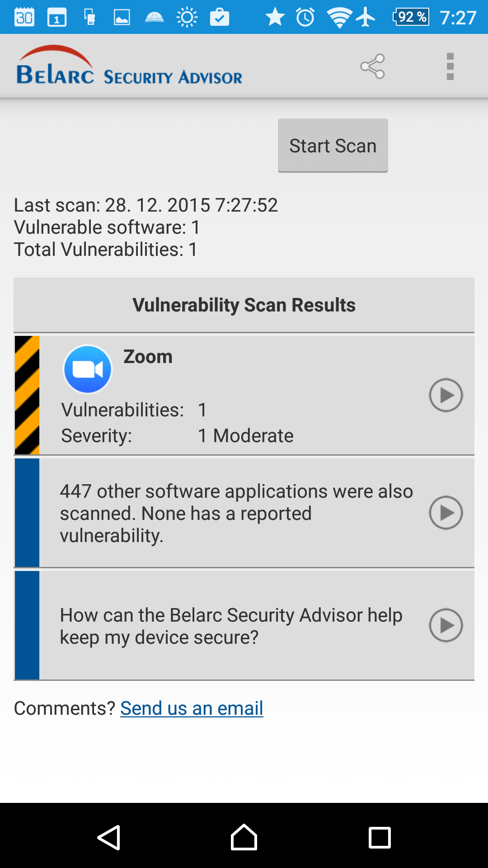Image resolution: width=488 pixels, height=868 pixels.
Task: Tap the Wi-Fi status icon
Action: (339, 18)
